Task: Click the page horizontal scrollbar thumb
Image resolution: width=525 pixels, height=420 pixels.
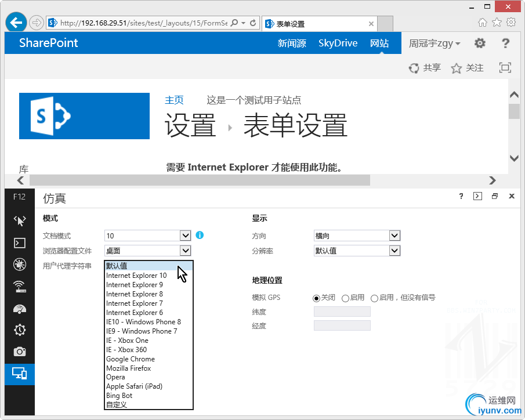Action: point(200,180)
